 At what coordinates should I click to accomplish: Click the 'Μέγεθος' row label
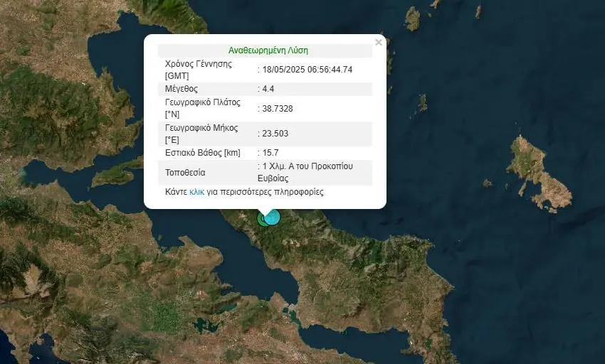pos(181,89)
